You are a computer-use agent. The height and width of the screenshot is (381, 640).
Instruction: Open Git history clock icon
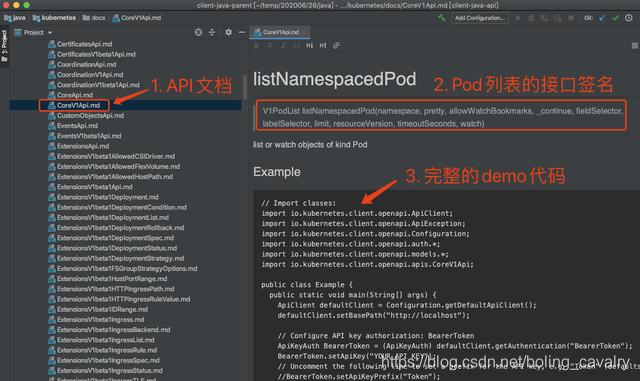tap(629, 18)
